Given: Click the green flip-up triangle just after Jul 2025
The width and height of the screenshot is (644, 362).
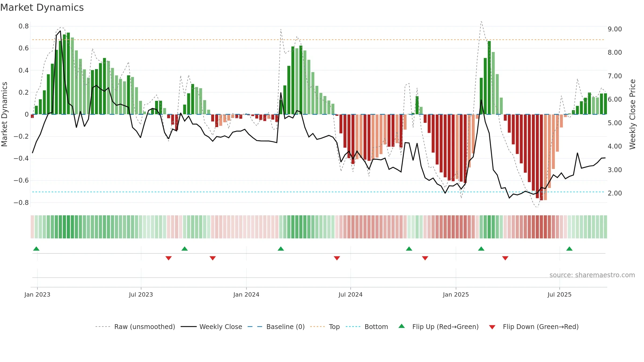Looking at the screenshot, I should pyautogui.click(x=569, y=249).
